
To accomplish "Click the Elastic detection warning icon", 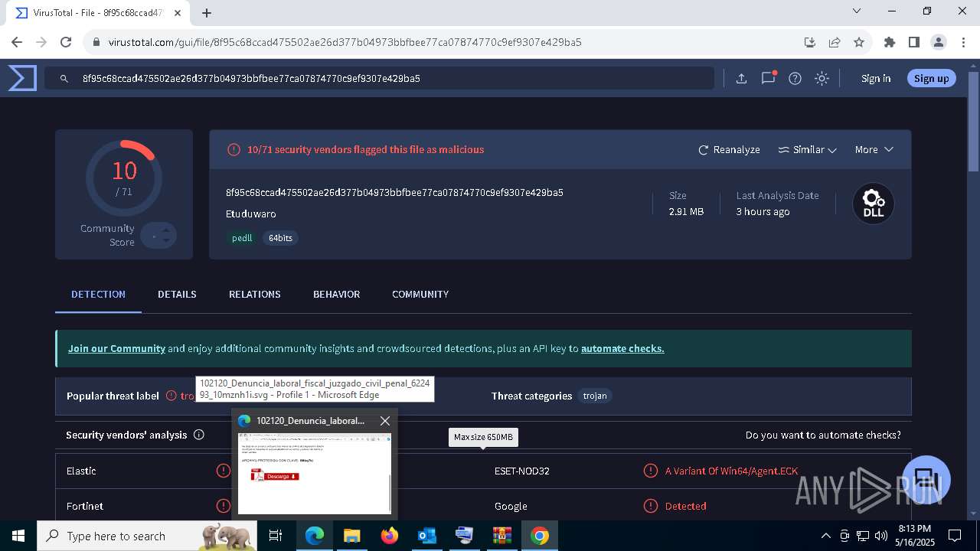I will [x=223, y=471].
